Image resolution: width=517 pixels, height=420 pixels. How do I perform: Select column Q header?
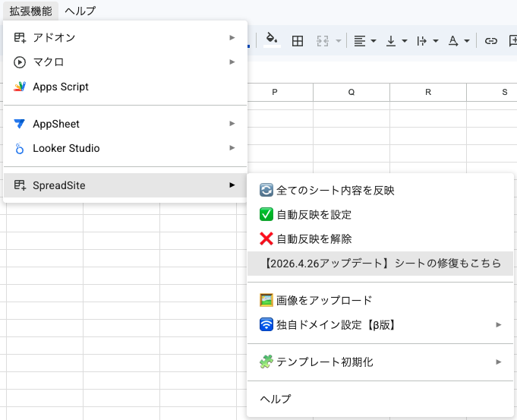(351, 92)
